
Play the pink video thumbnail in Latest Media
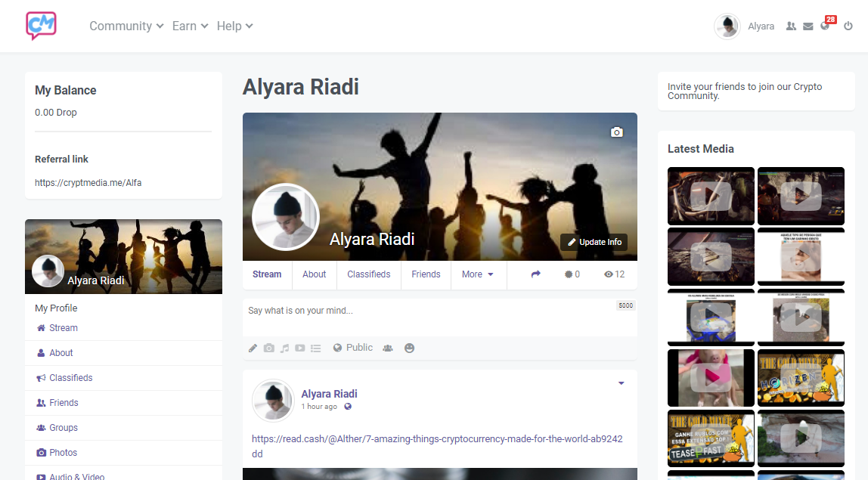pyautogui.click(x=711, y=378)
